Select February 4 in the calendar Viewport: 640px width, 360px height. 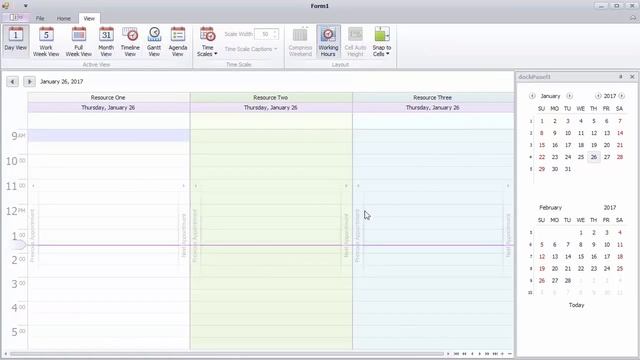(620, 233)
